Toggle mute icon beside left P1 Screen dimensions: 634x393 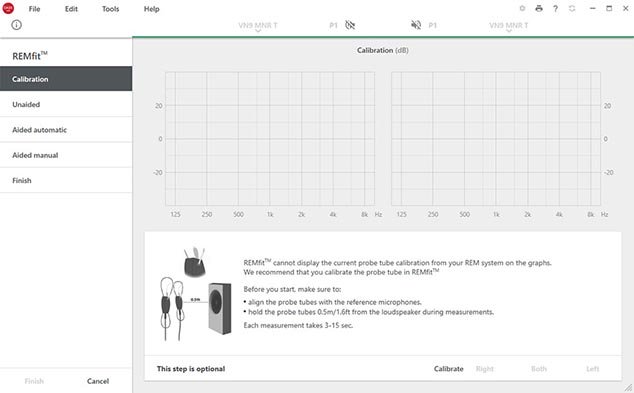point(350,25)
